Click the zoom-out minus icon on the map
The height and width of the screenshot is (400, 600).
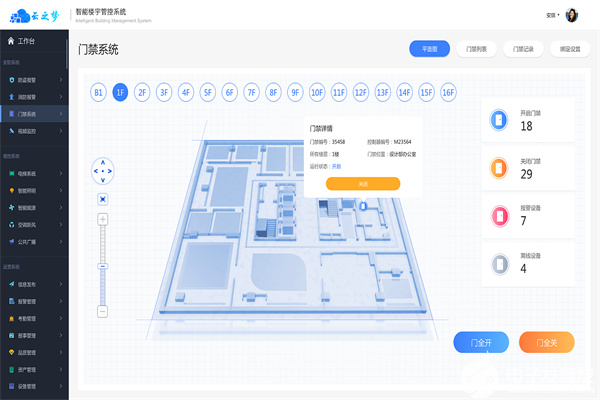click(103, 311)
